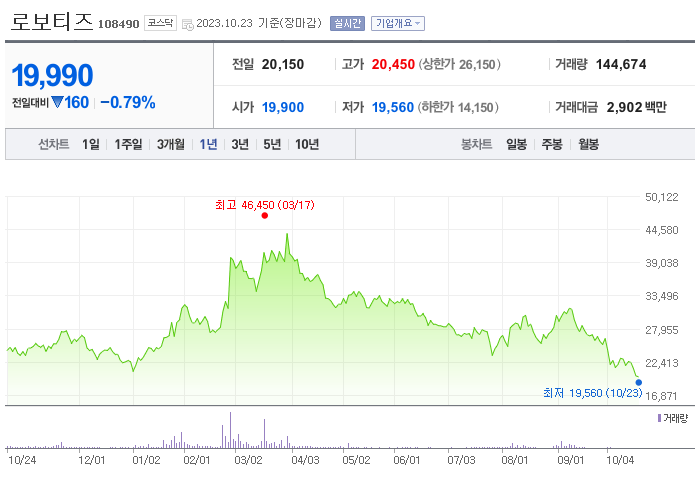
Task: Select the 1일 line chart tab
Action: [x=90, y=144]
